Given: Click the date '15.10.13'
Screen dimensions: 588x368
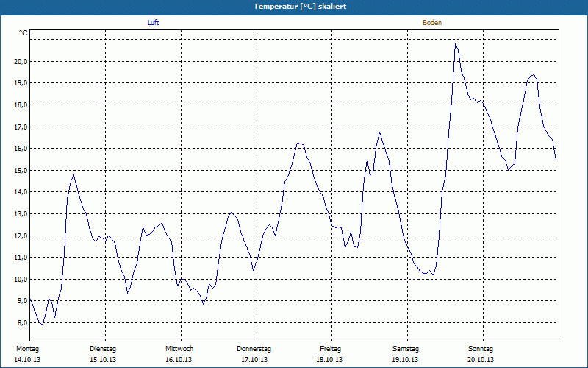Looking at the screenshot, I should click(103, 360).
